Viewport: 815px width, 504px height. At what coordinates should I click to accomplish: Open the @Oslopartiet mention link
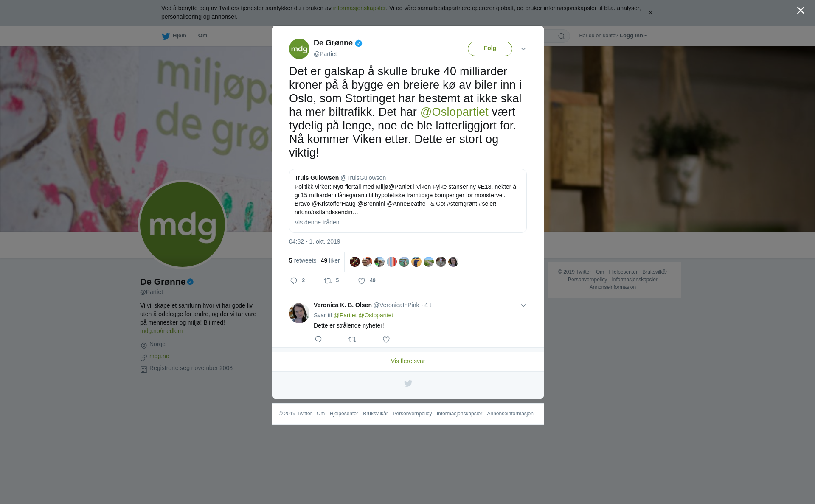pyautogui.click(x=454, y=112)
